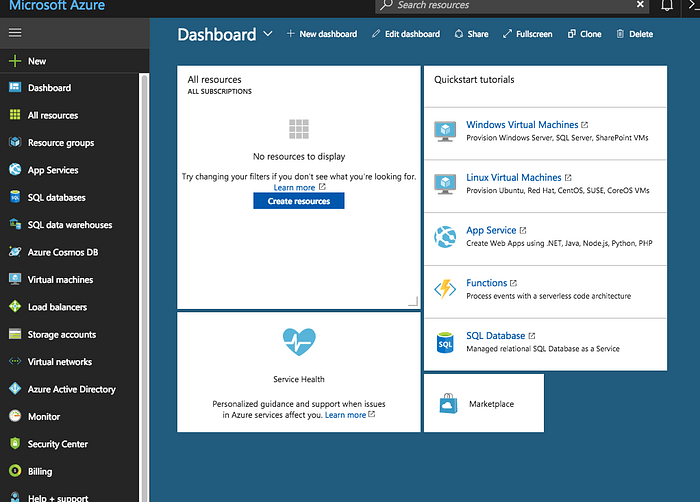
Task: Click New dashboard in the toolbar
Action: [x=322, y=34]
